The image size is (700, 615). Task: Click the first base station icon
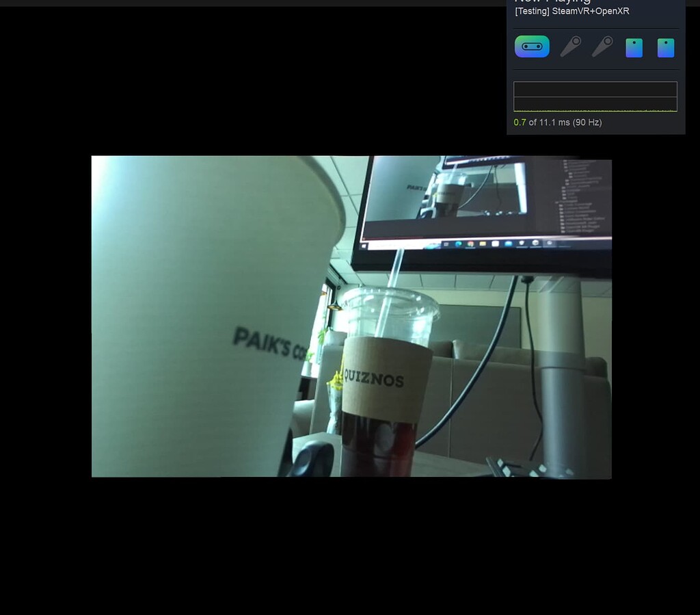coord(634,47)
